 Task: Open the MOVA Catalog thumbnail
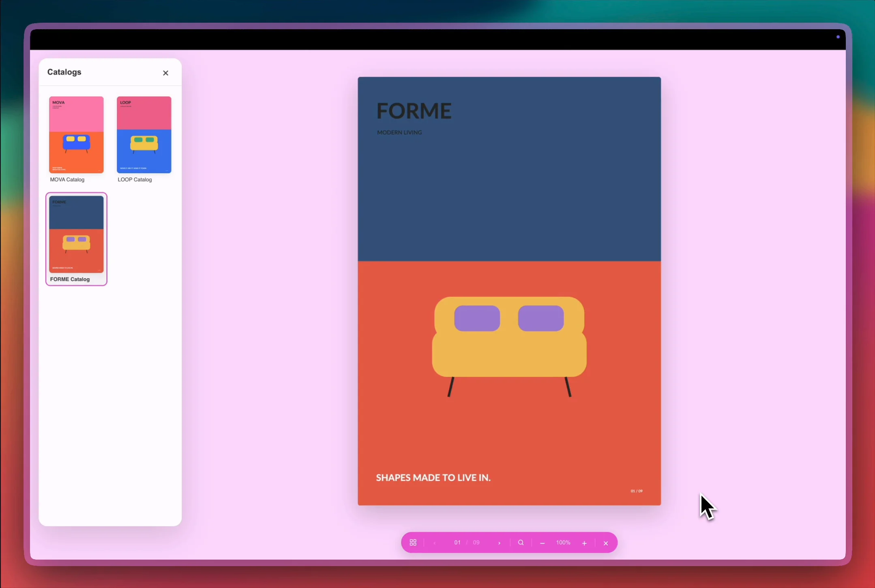76,135
